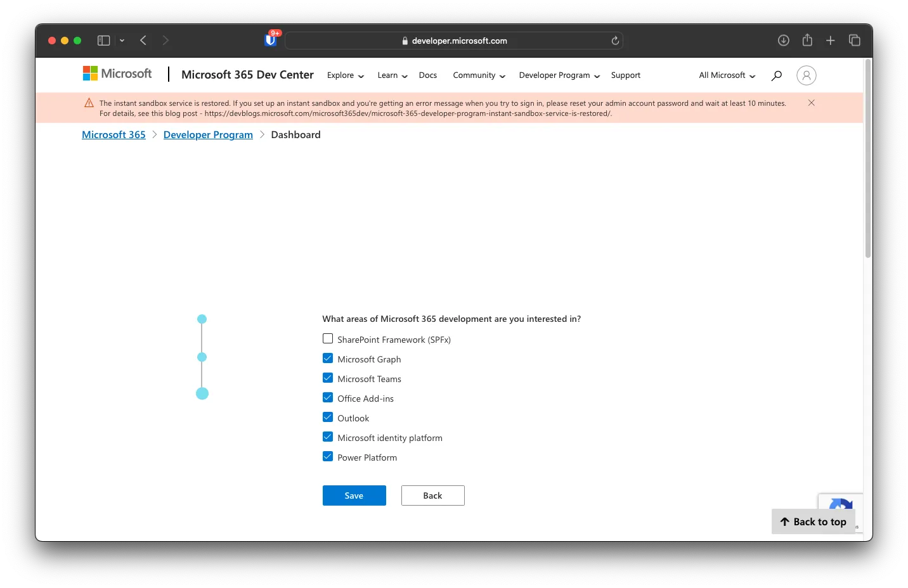Click the Dashboard breadcrumb text
Screen dimensions: 908x588
coord(295,135)
